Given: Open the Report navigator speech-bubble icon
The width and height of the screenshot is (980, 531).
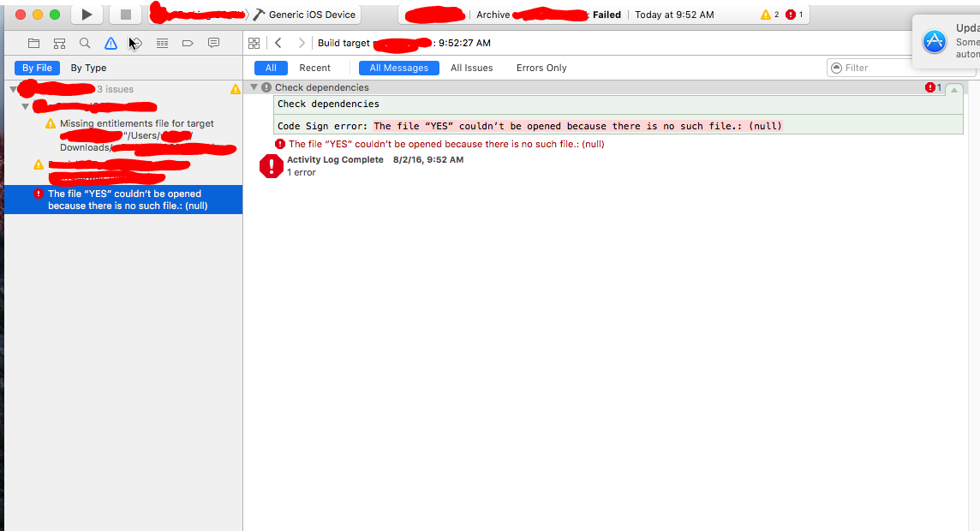Looking at the screenshot, I should point(214,43).
